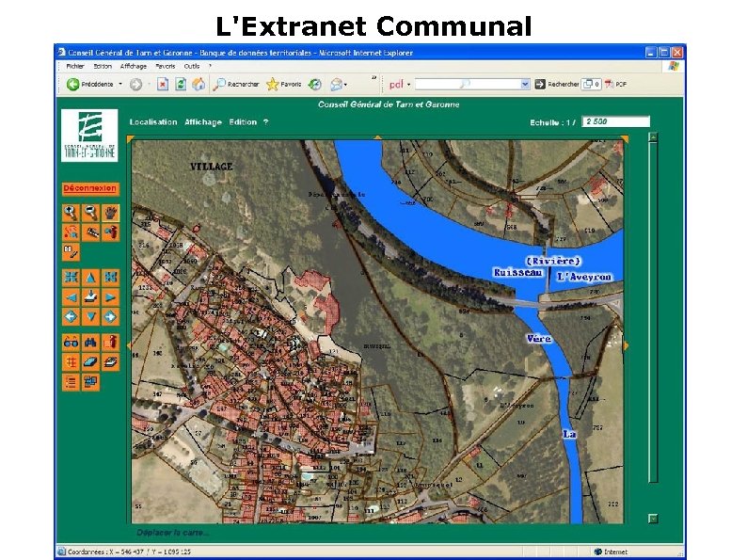Click the Internet zone status indicator
Image resolution: width=747 pixels, height=560 pixels.
click(611, 552)
